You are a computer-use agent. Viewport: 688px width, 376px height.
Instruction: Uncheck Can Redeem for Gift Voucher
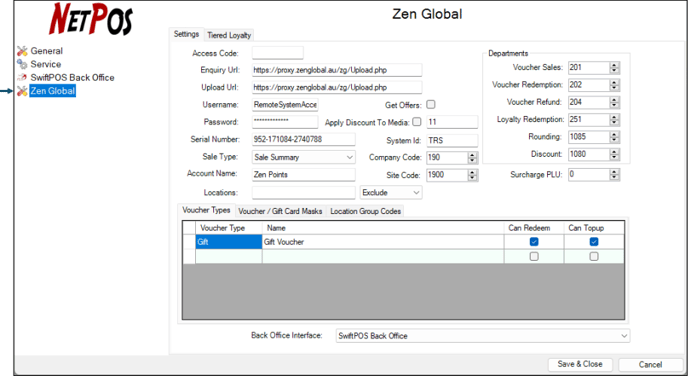(x=534, y=242)
